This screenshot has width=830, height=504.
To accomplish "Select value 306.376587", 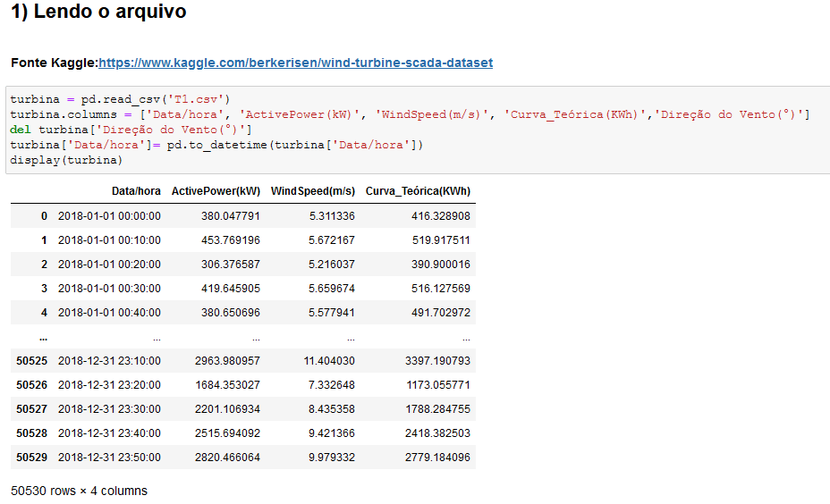I will point(230,265).
